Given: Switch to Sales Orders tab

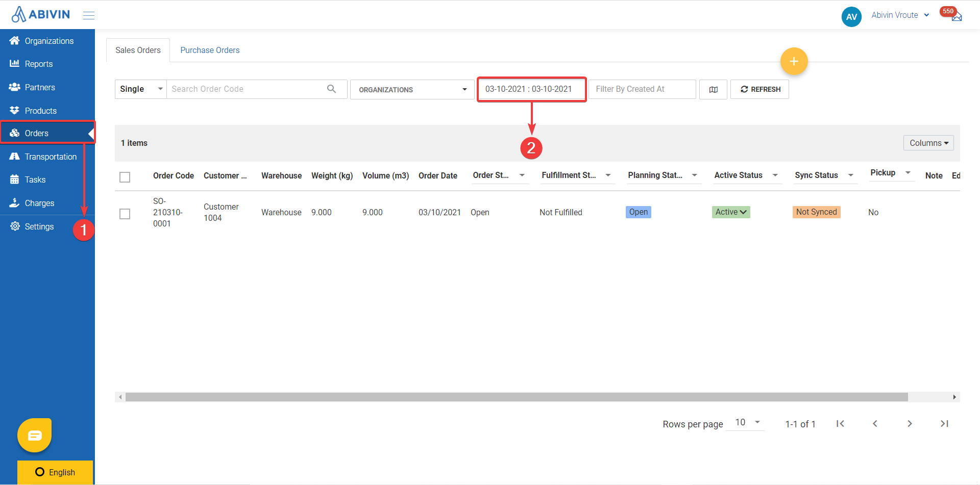Looking at the screenshot, I should [138, 50].
